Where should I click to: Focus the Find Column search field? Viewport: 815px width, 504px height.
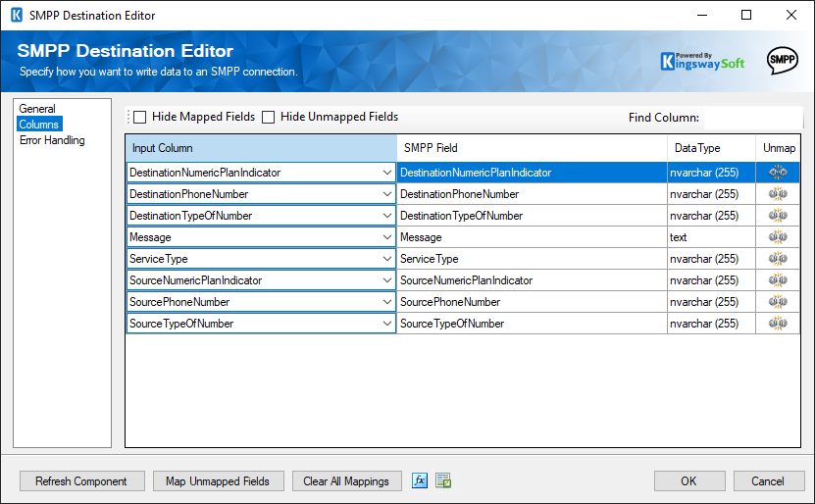point(752,118)
